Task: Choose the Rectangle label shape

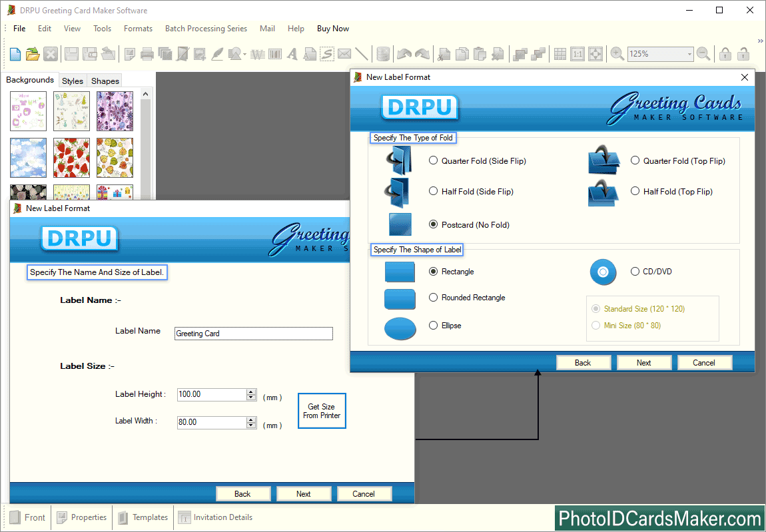Action: click(434, 271)
